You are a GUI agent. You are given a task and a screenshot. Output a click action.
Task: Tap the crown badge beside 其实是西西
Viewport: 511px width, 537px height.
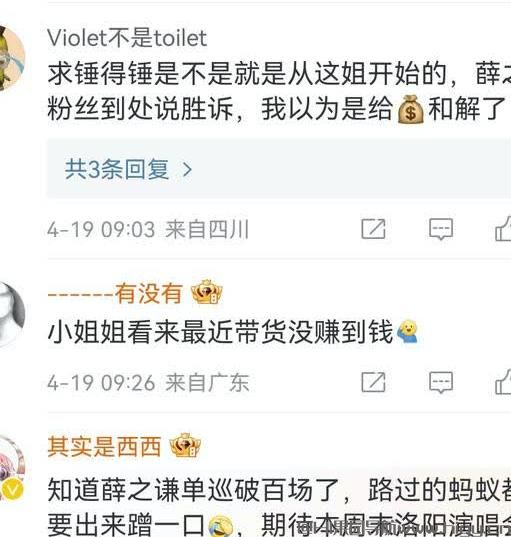pyautogui.click(x=185, y=445)
